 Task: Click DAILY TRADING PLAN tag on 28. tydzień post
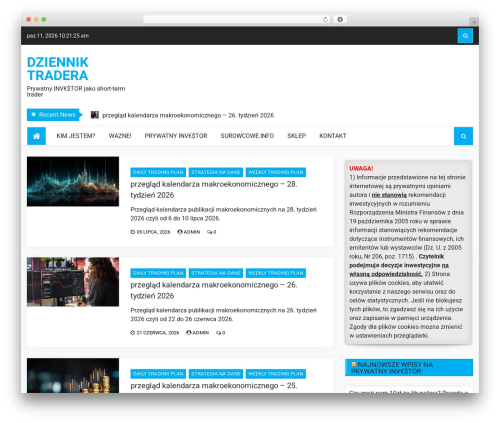(x=158, y=172)
